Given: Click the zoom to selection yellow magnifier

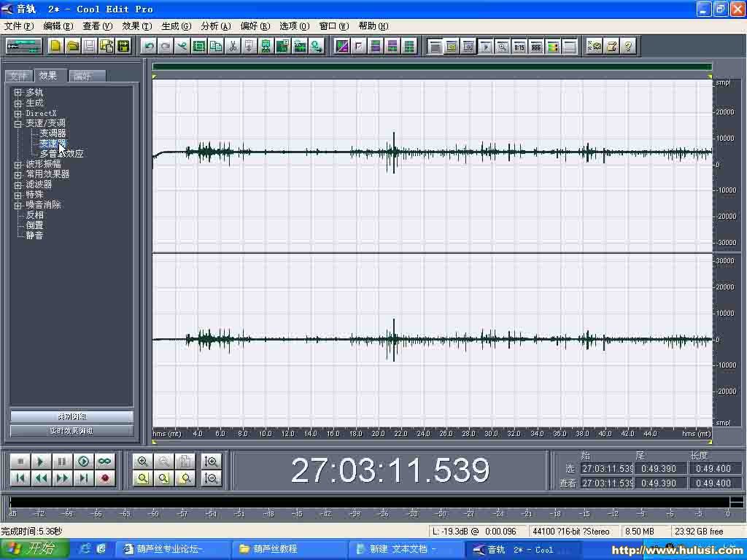Looking at the screenshot, I should coord(142,478).
